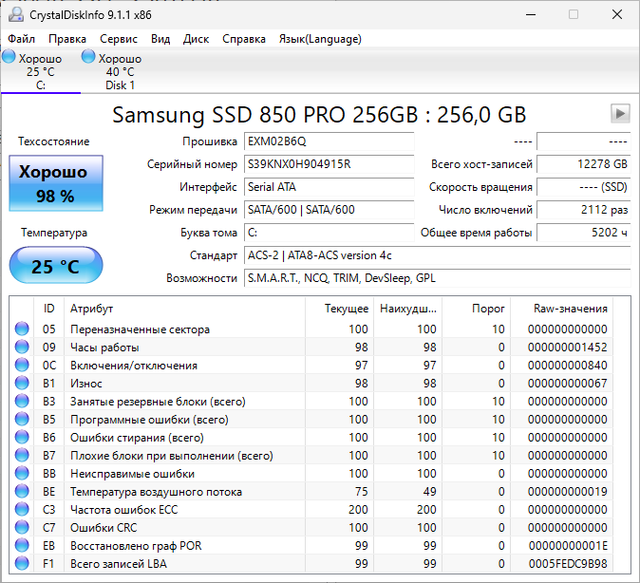Image resolution: width=640 pixels, height=583 pixels.
Task: Open the Язык(Language) menu
Action: point(320,39)
